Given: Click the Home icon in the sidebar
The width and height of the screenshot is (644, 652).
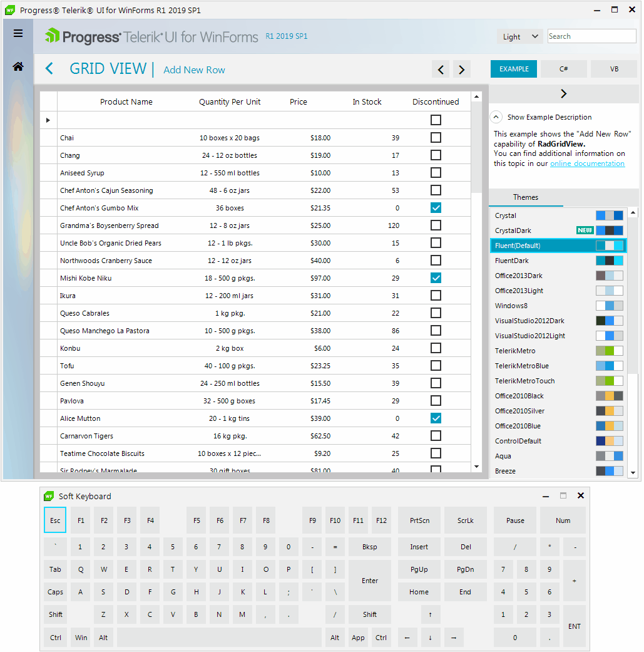Looking at the screenshot, I should click(x=18, y=66).
